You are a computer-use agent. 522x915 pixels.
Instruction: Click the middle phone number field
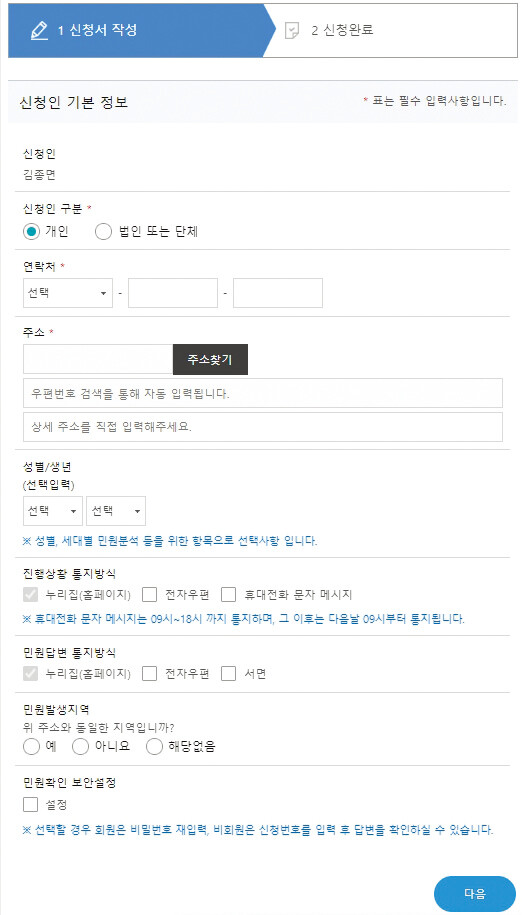[x=173, y=293]
